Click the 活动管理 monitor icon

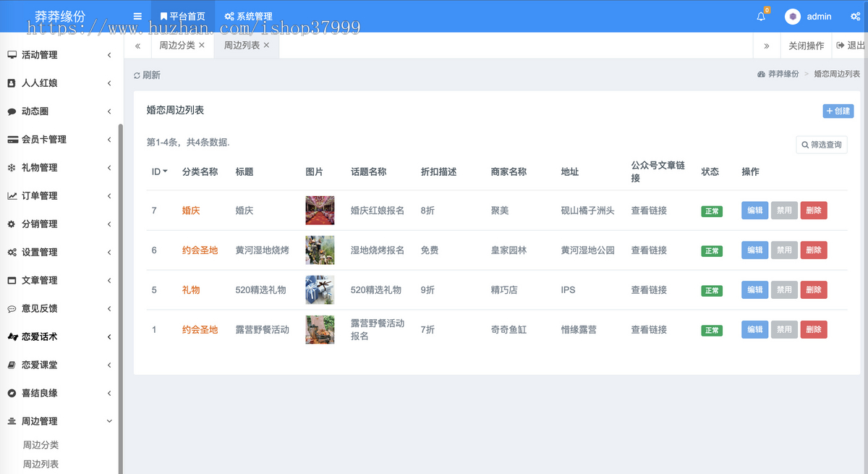(x=12, y=55)
